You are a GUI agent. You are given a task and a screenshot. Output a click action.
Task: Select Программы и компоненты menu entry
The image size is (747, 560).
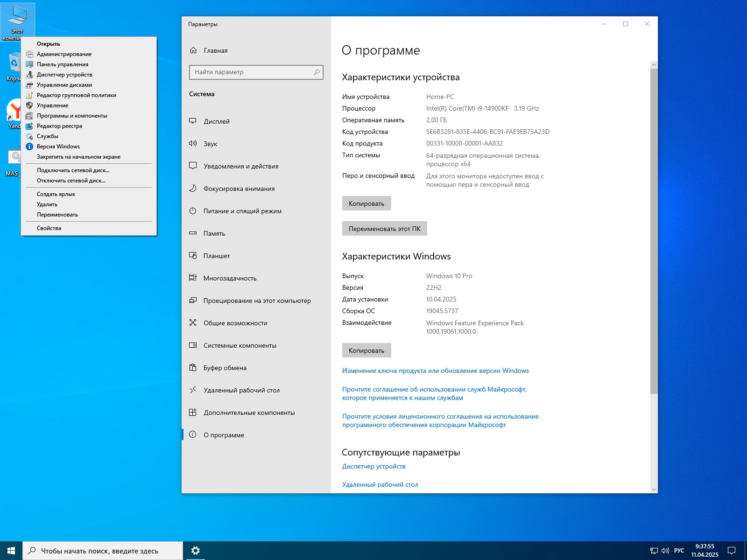89,116
